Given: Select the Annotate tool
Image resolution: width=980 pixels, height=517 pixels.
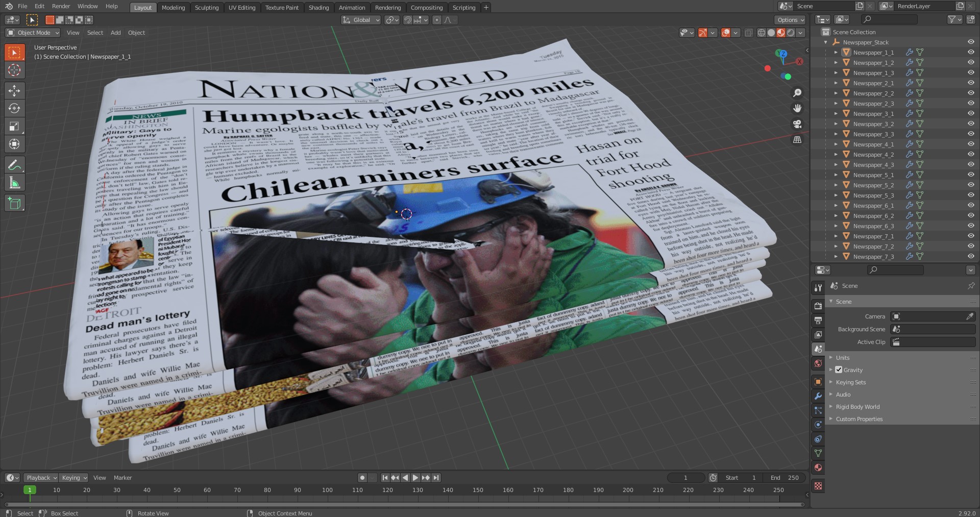Looking at the screenshot, I should click(x=14, y=165).
